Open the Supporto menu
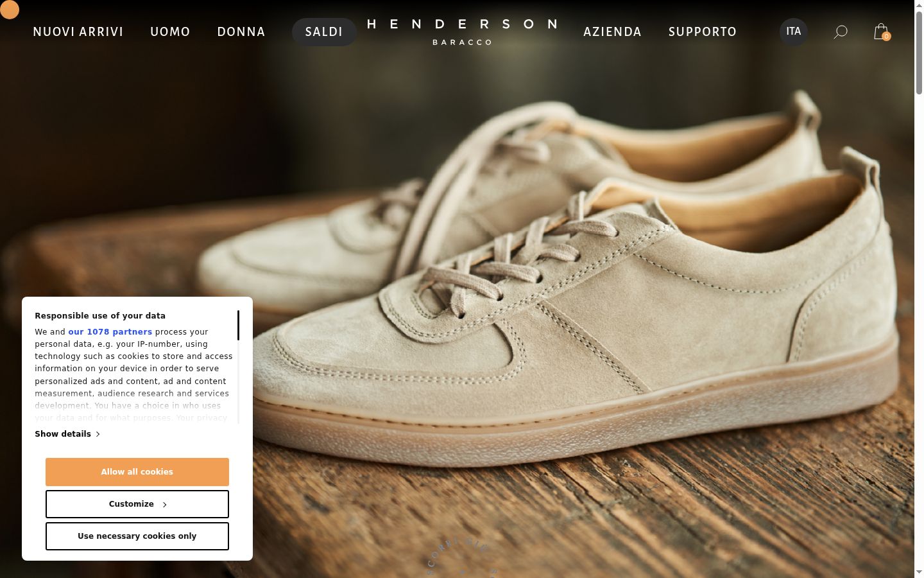 pos(703,31)
